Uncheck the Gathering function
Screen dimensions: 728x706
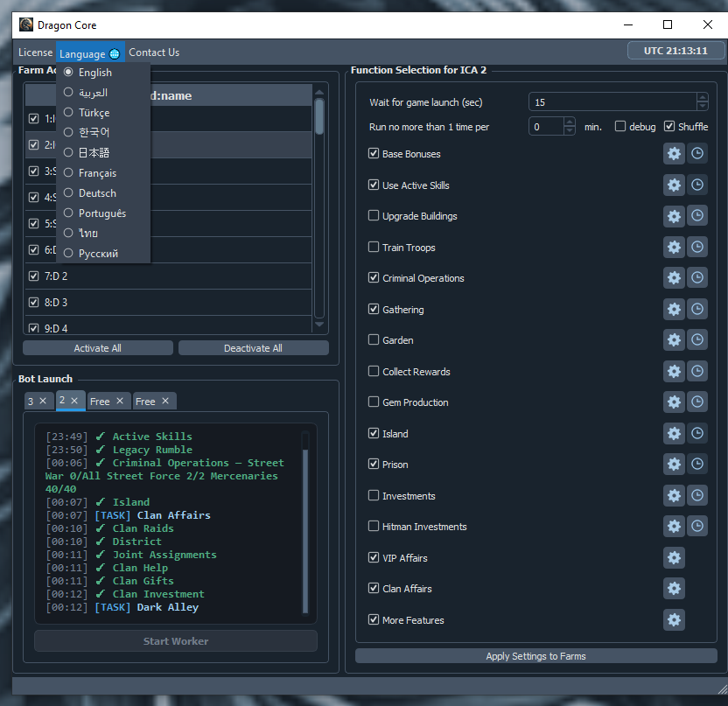(374, 309)
